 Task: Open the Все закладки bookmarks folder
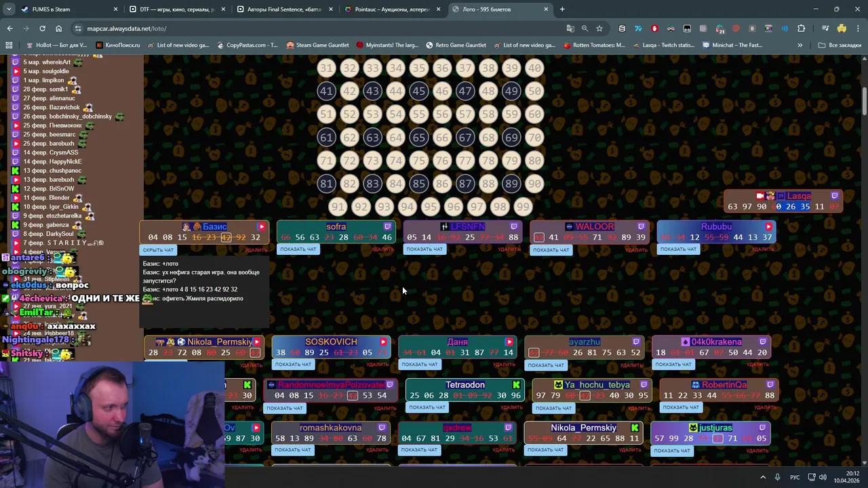tap(840, 45)
